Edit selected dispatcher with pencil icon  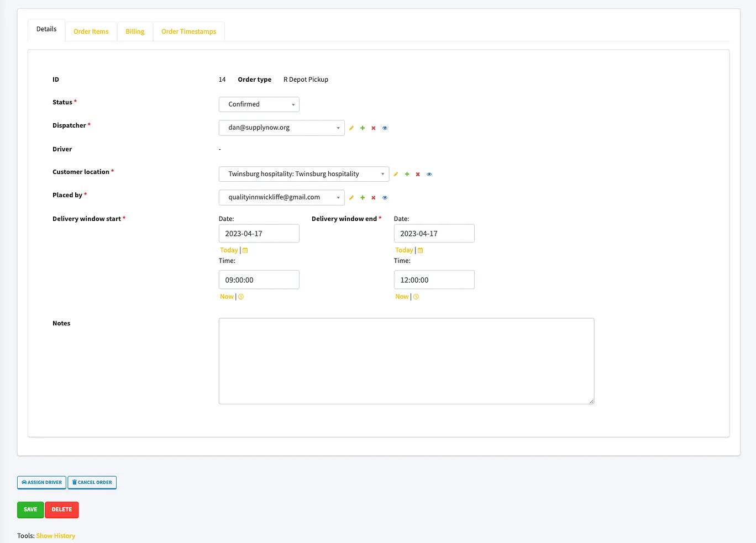tap(351, 128)
